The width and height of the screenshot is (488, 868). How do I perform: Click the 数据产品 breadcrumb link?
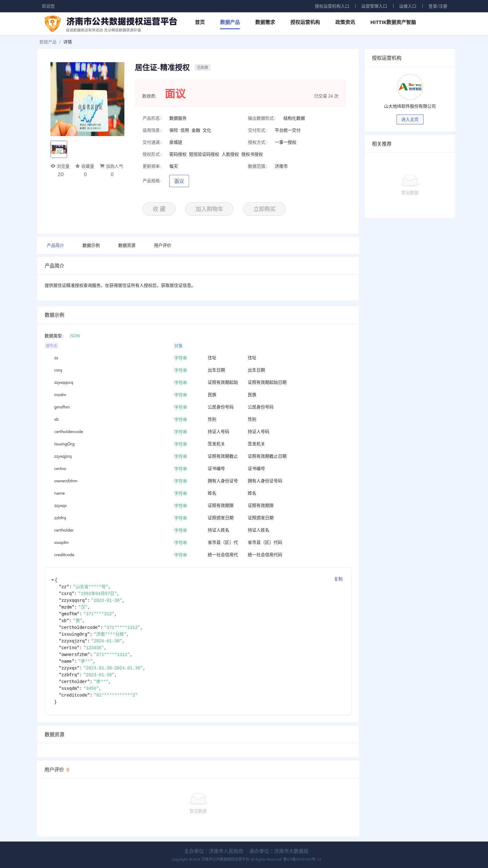48,42
